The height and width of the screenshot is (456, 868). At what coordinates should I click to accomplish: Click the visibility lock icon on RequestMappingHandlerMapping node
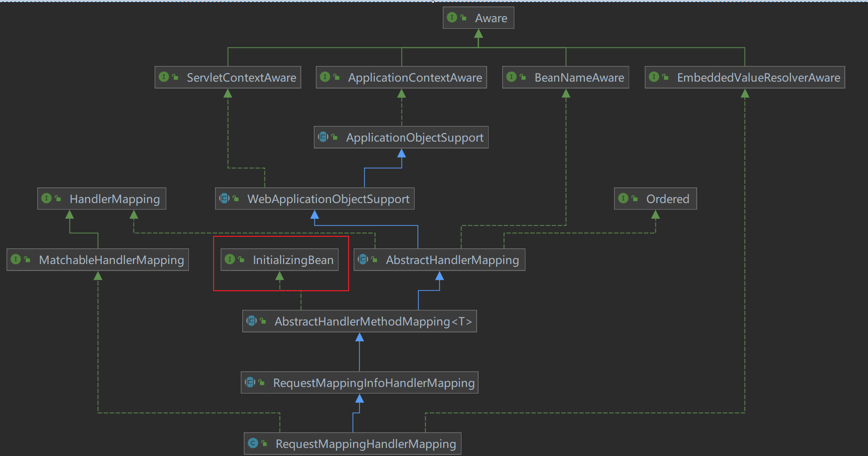pyautogui.click(x=264, y=443)
